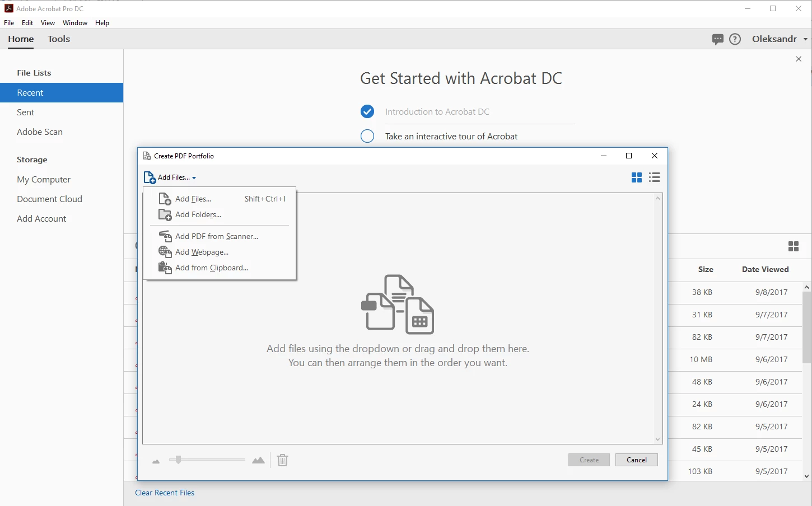This screenshot has width=812, height=506.
Task: Click the checked Introduction to Acrobat DC circle
Action: [x=367, y=112]
